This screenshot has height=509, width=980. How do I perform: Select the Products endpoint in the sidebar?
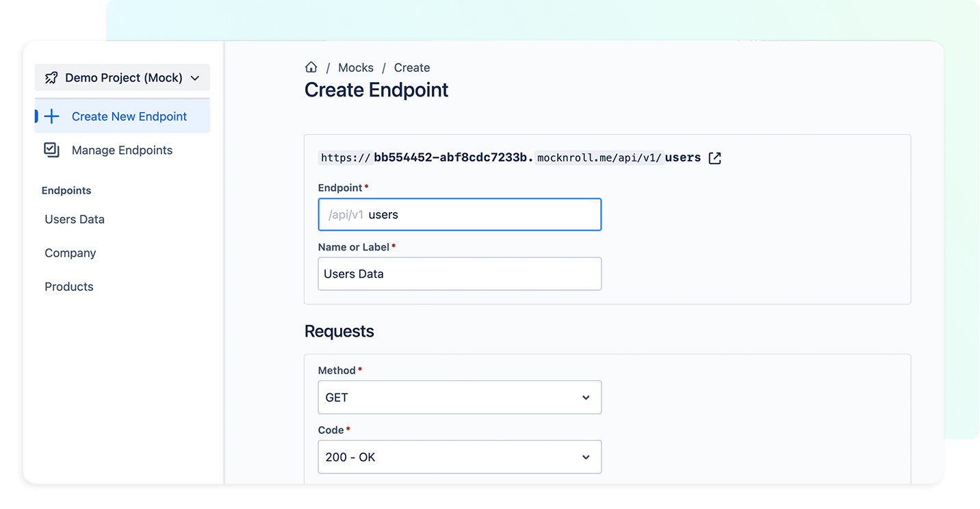[x=68, y=286]
